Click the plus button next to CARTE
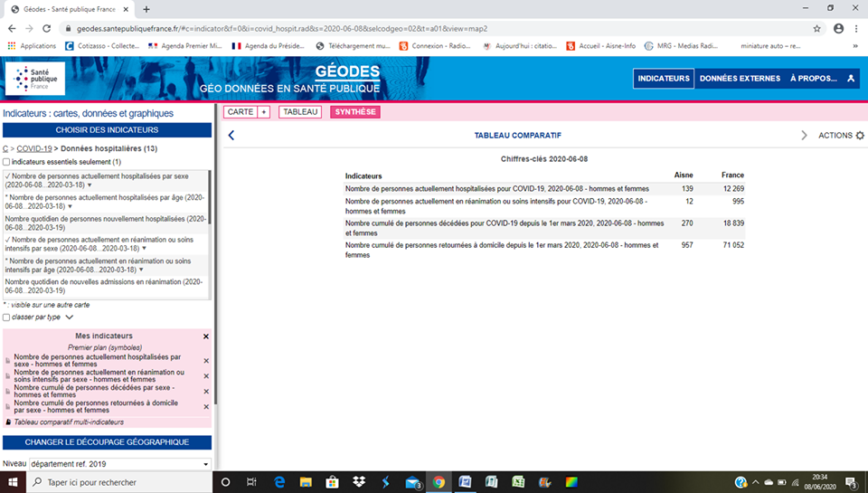868x493 pixels. pos(264,112)
